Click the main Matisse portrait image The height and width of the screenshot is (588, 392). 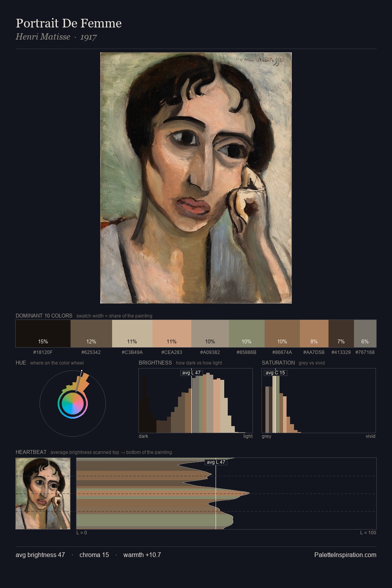tap(196, 178)
